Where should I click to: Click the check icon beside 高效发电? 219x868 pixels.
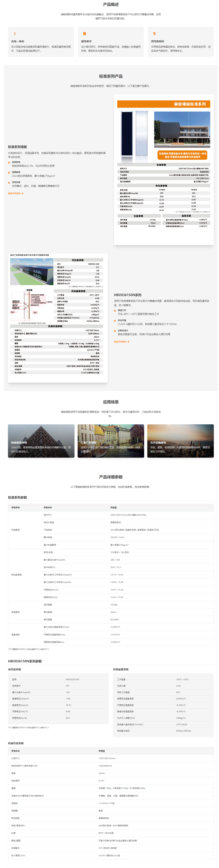[9, 162]
